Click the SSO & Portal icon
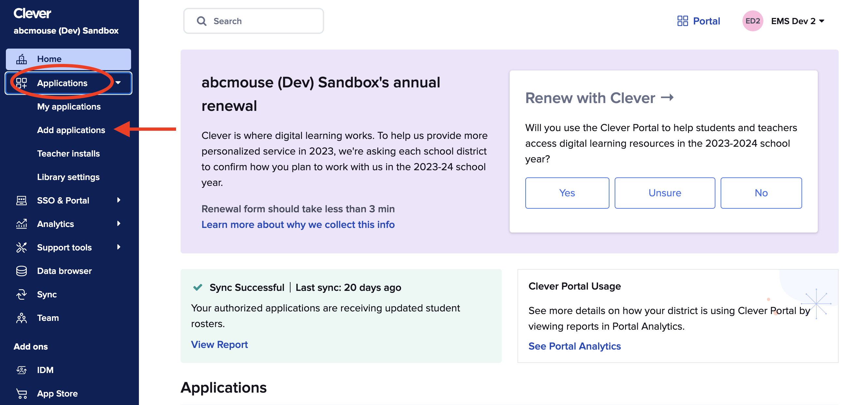The image size is (868, 405). tap(22, 201)
